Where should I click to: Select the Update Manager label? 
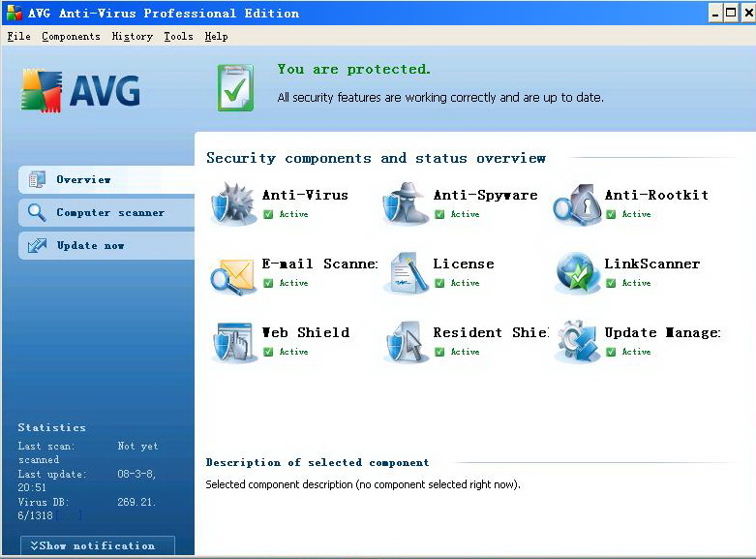tap(662, 332)
